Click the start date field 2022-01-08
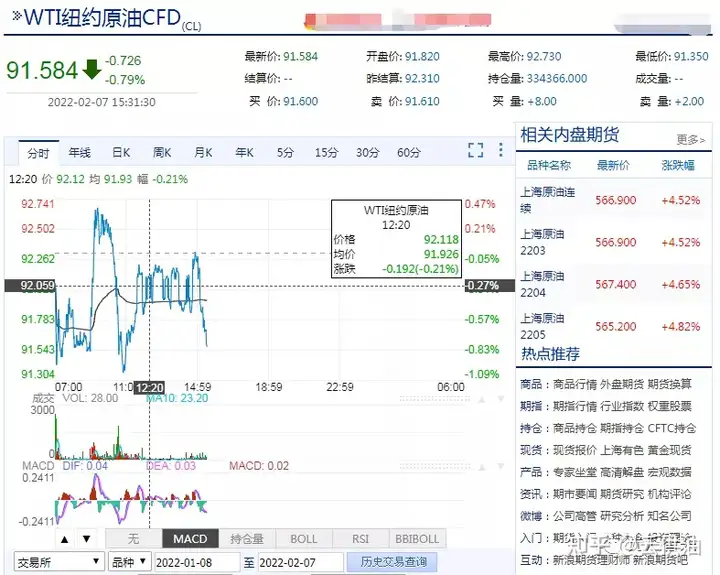Image resolution: width=720 pixels, height=575 pixels. [x=197, y=563]
